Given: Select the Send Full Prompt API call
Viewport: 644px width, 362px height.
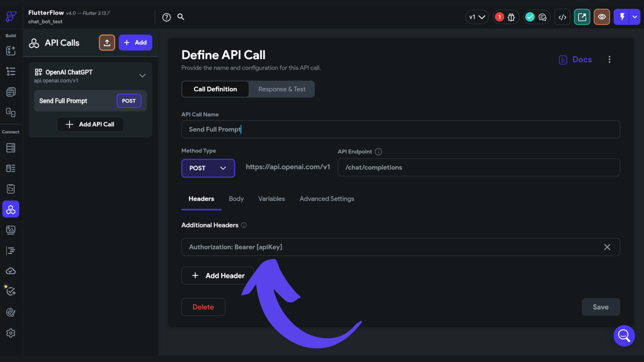Looking at the screenshot, I should 90,101.
